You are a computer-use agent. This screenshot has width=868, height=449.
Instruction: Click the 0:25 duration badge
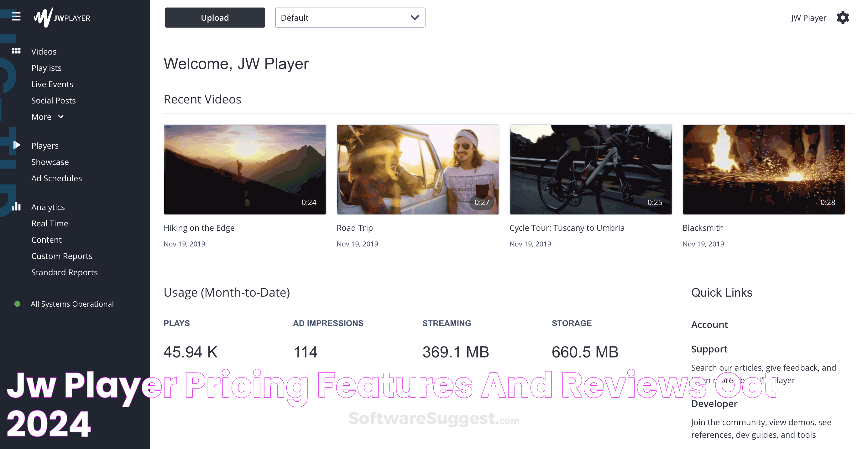tap(655, 202)
